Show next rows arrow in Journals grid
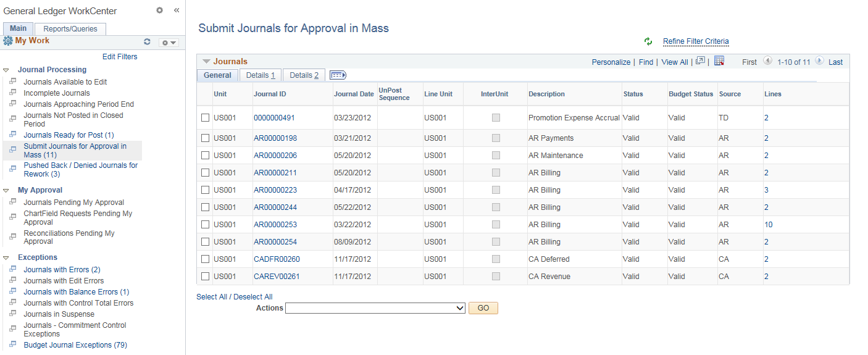This screenshot has width=868, height=355. pyautogui.click(x=819, y=61)
